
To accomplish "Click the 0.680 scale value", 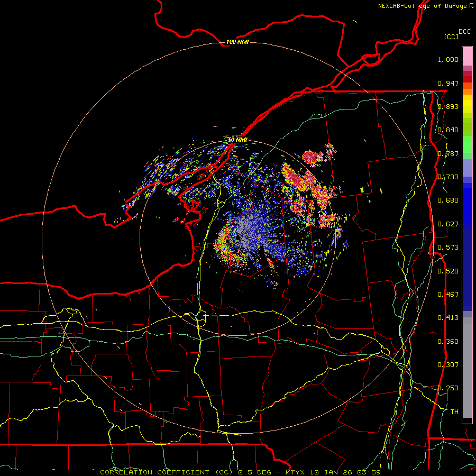I will pos(448,200).
